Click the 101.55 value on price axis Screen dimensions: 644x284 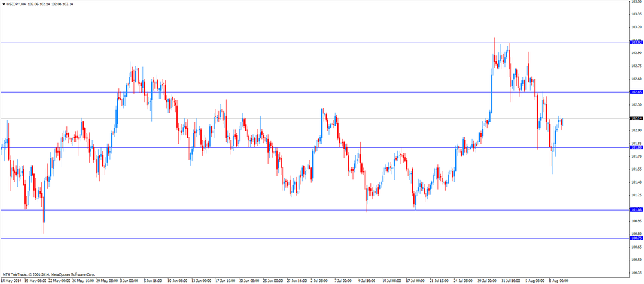click(636, 169)
